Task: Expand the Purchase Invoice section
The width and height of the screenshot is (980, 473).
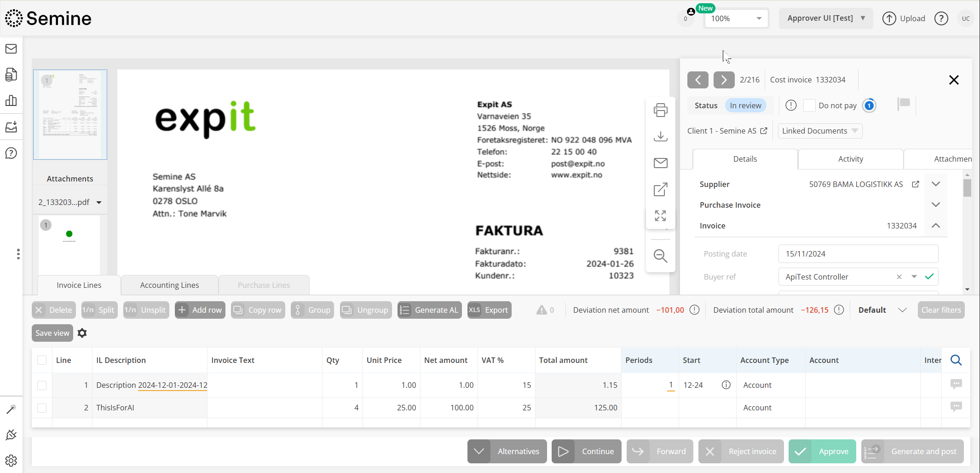Action: (935, 205)
